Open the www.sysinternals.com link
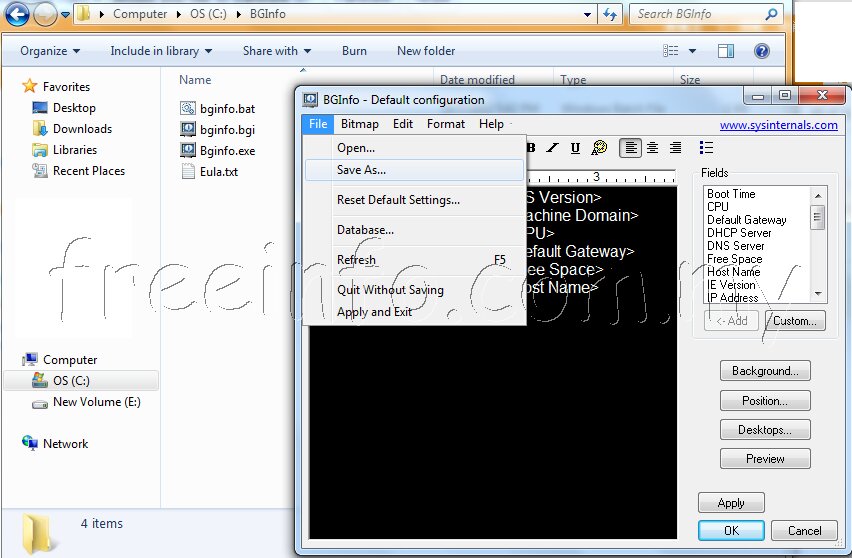Screen dimensions: 852x558 tap(779, 125)
